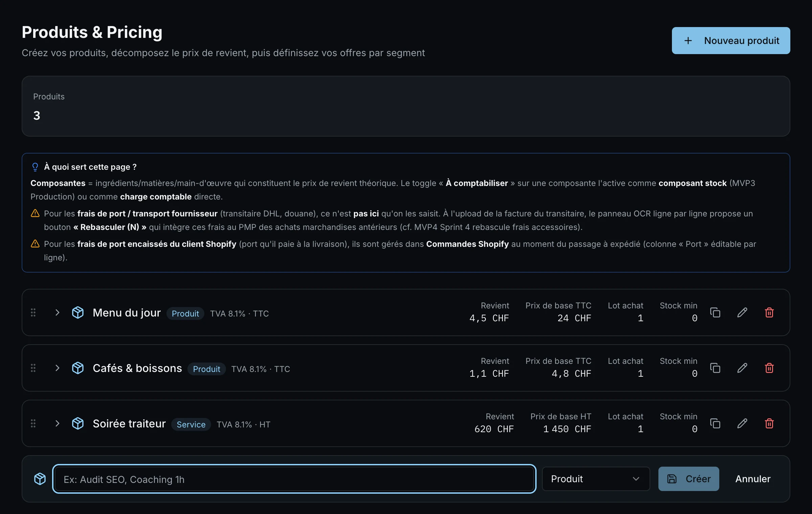
Task: Delete the Soirée traiteur service
Action: (x=769, y=423)
